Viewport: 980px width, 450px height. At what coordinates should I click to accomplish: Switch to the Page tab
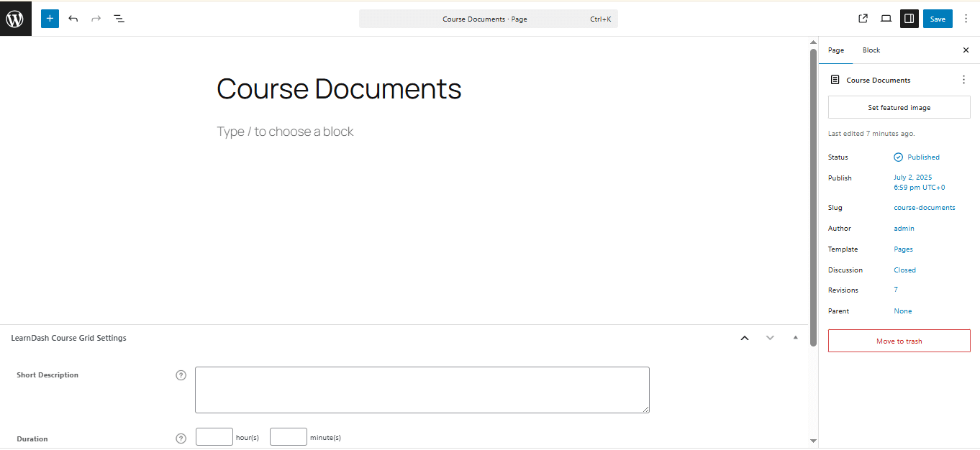pos(836,50)
